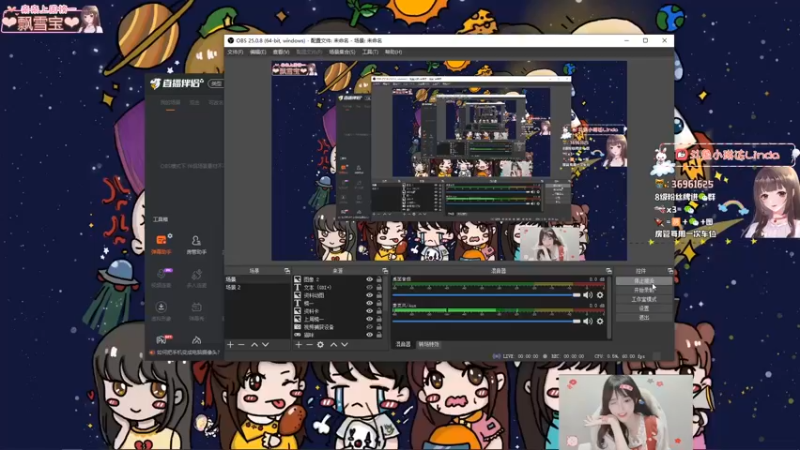Mute the 桌面音频 speaker icon
Image resolution: width=800 pixels, height=450 pixels.
[x=588, y=295]
